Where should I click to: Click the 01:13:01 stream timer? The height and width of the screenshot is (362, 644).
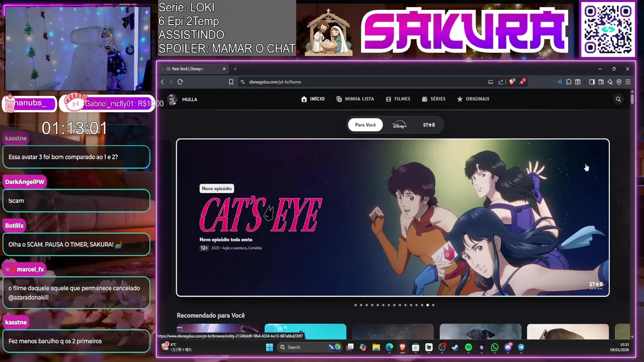[x=74, y=128]
